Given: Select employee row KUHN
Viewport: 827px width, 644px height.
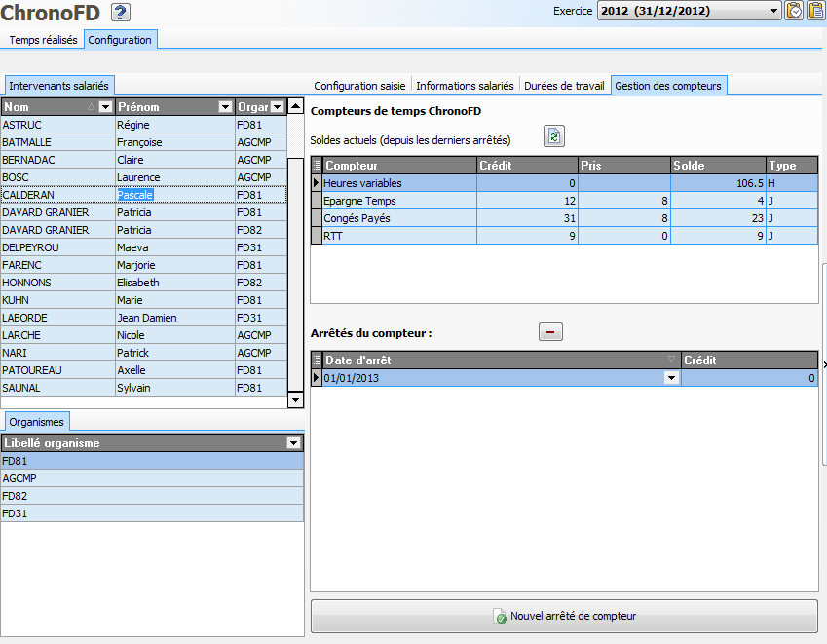Looking at the screenshot, I should (x=144, y=300).
